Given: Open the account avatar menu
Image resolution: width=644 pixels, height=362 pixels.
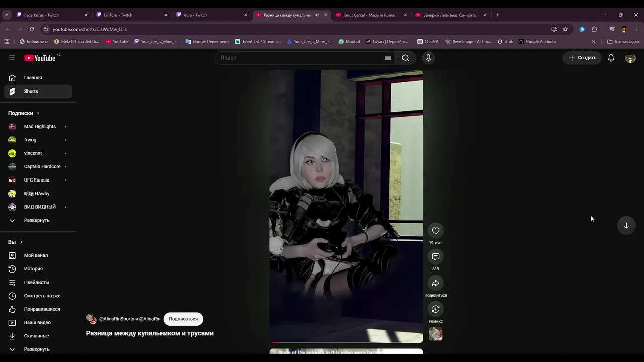Looking at the screenshot, I should pyautogui.click(x=630, y=58).
